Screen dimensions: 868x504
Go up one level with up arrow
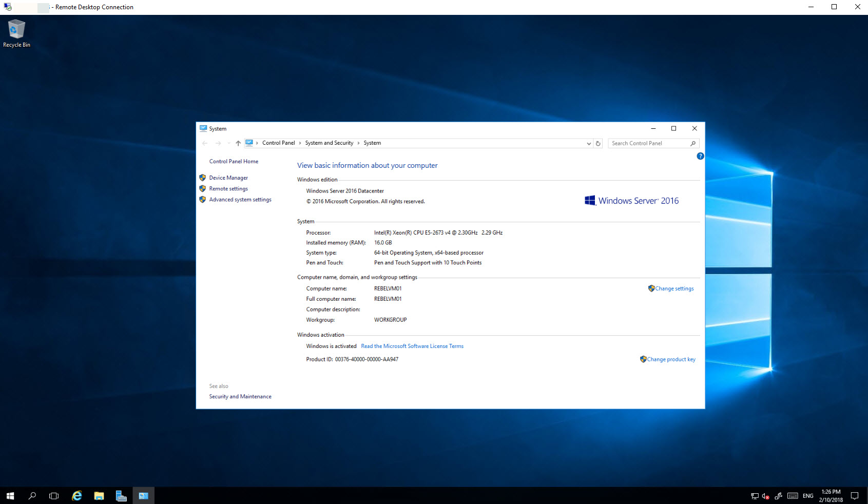click(x=238, y=143)
